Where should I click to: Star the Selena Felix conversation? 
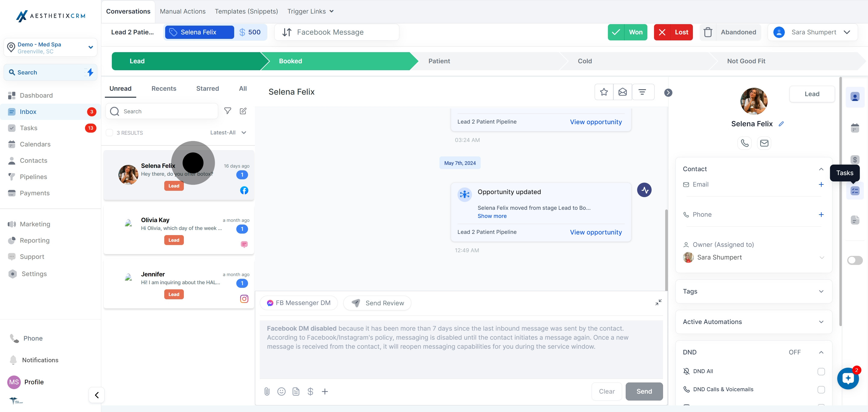coord(604,92)
